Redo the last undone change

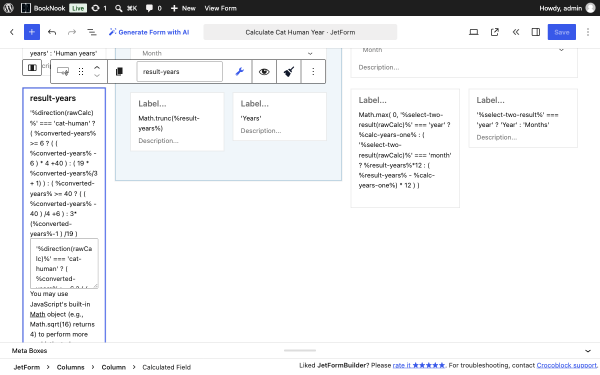(72, 32)
